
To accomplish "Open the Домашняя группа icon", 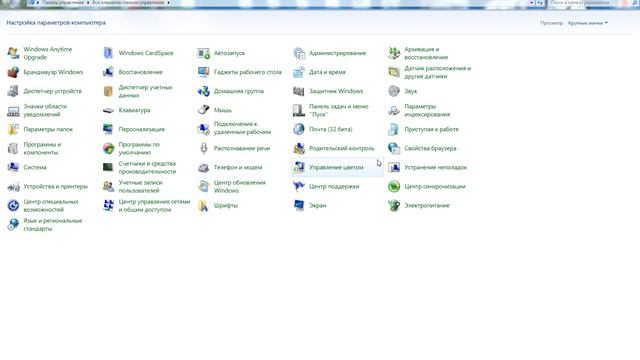I will click(203, 91).
